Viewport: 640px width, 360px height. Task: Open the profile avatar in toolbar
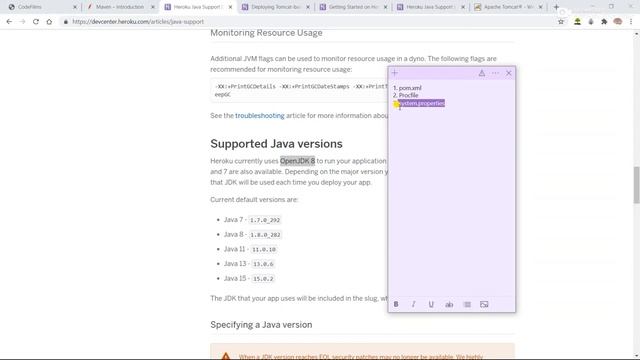coord(618,22)
